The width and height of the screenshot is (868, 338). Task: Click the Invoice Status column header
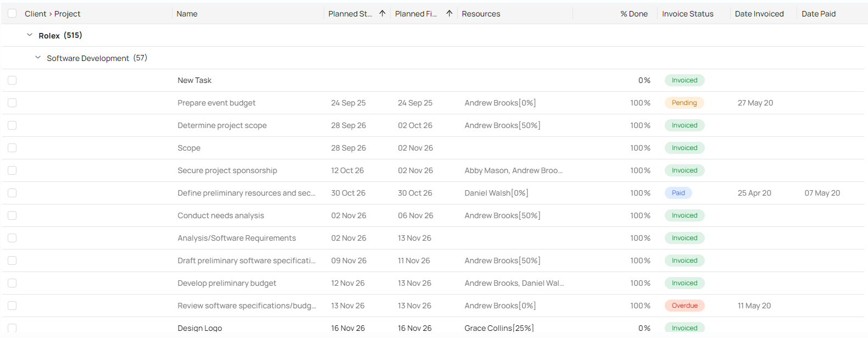pos(687,14)
